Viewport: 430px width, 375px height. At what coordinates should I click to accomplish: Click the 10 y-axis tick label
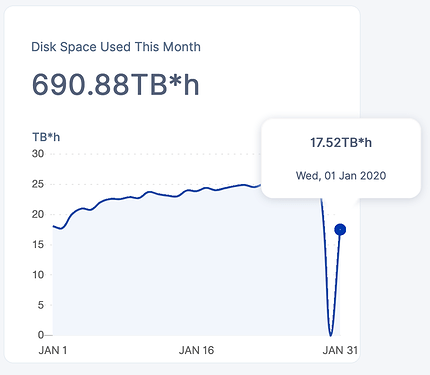click(38, 275)
